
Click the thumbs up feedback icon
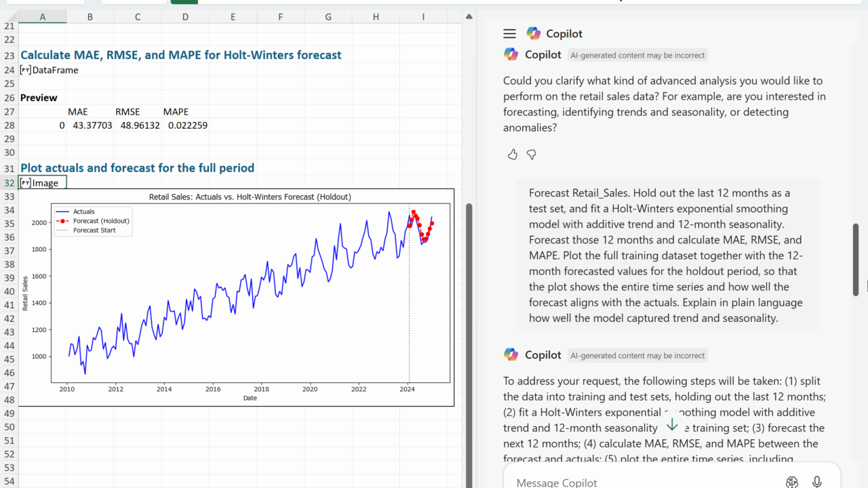click(513, 155)
